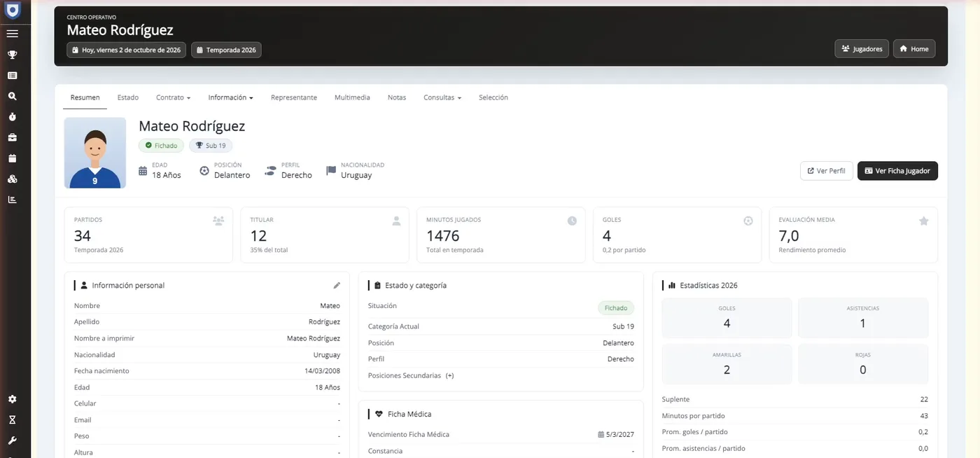
Task: Click the shield club logo
Action: point(13,10)
